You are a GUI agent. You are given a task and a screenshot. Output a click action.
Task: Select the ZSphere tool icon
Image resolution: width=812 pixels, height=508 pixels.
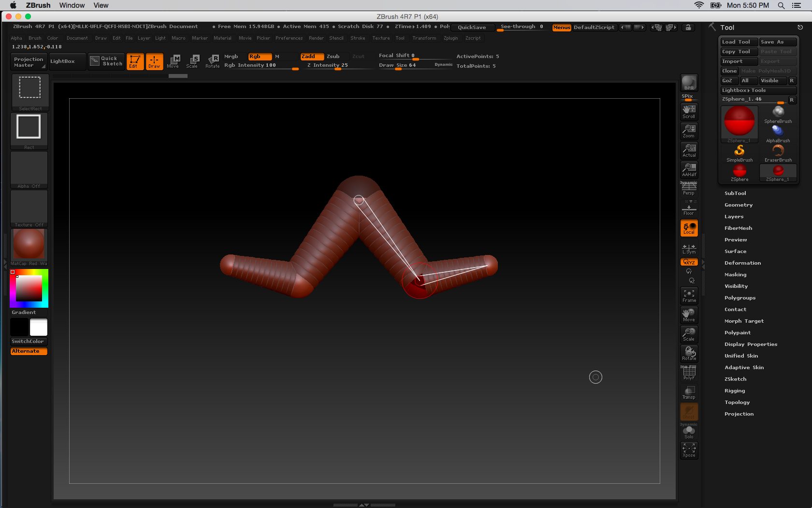(x=739, y=173)
